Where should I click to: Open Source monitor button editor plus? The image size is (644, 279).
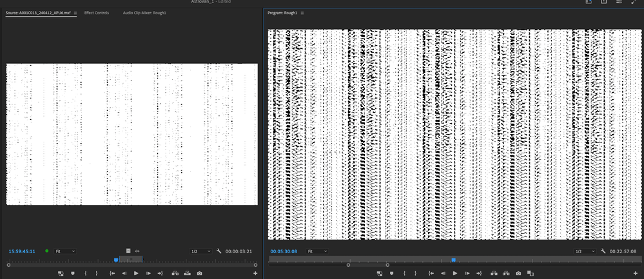pyautogui.click(x=255, y=273)
